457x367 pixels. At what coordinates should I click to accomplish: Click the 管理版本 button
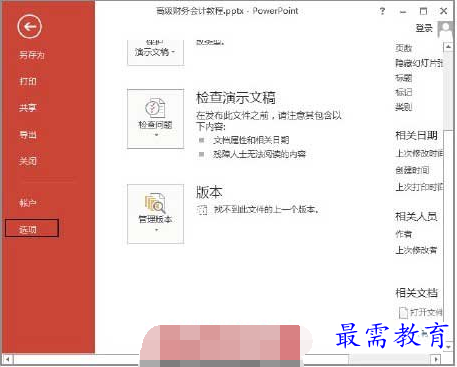click(155, 214)
